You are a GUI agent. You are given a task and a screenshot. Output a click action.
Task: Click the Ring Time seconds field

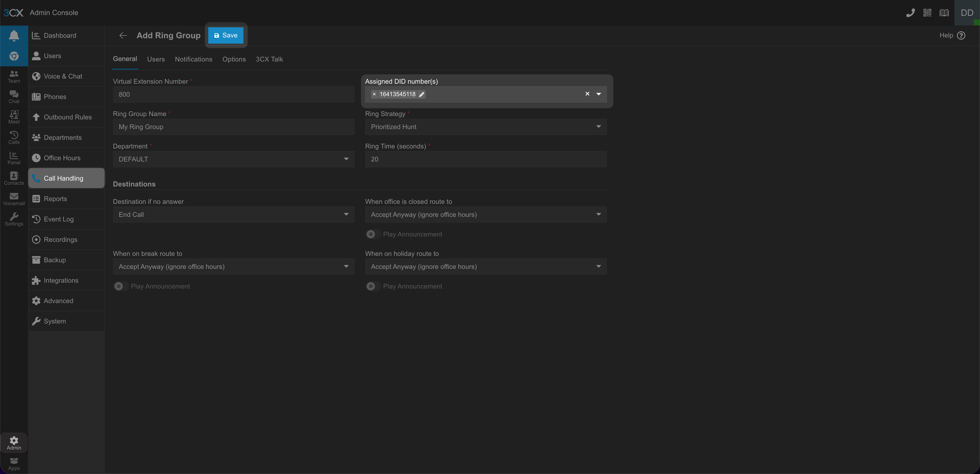(x=485, y=159)
